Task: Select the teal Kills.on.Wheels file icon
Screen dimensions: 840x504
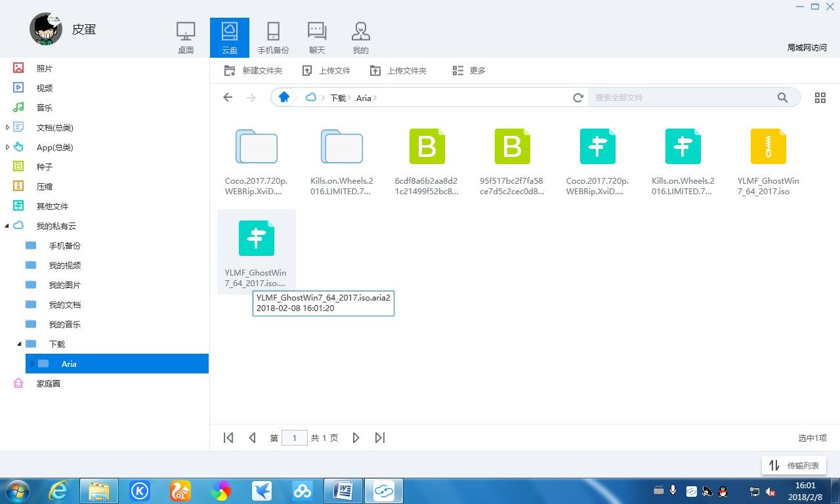Action: 683,146
